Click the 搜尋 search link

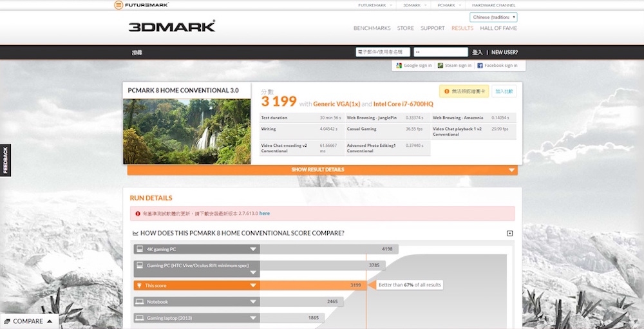tap(137, 53)
